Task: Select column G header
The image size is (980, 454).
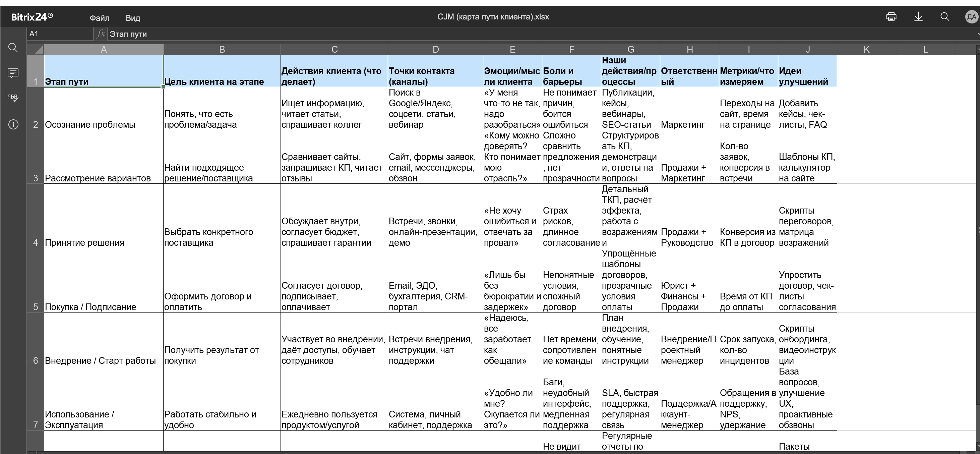Action: click(630, 50)
